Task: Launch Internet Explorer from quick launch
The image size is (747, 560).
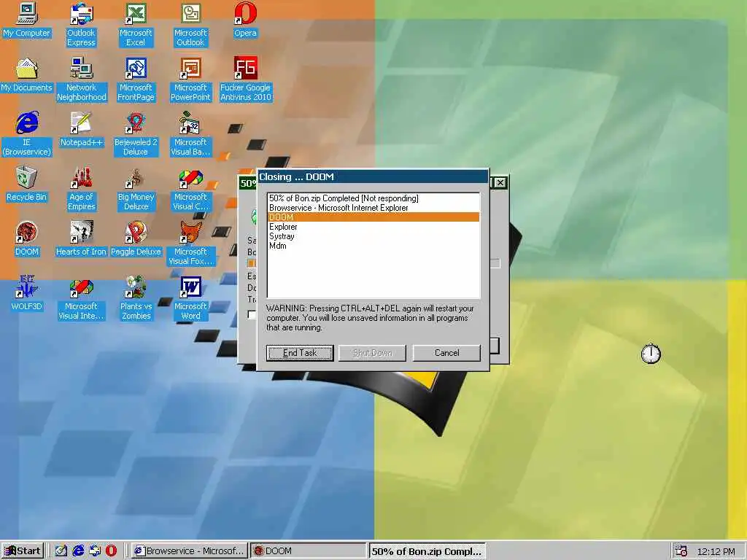Action: point(78,551)
